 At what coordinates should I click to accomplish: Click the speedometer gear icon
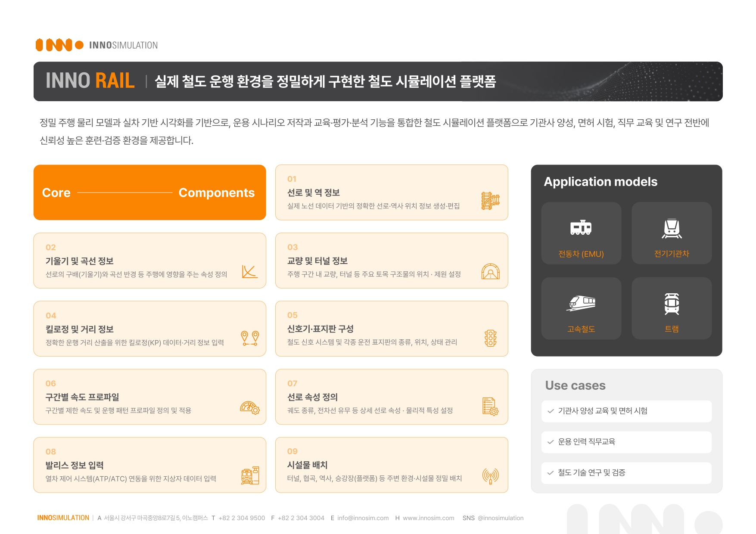tap(250, 407)
